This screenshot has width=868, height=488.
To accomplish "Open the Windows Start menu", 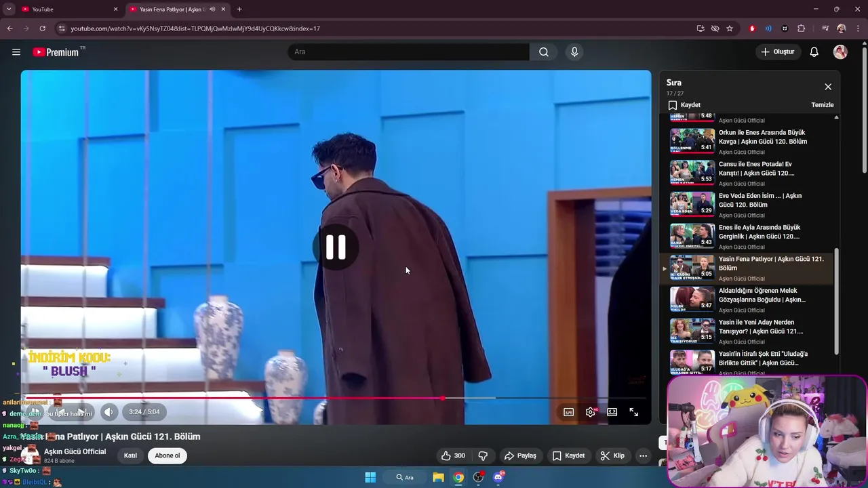I will (x=370, y=477).
